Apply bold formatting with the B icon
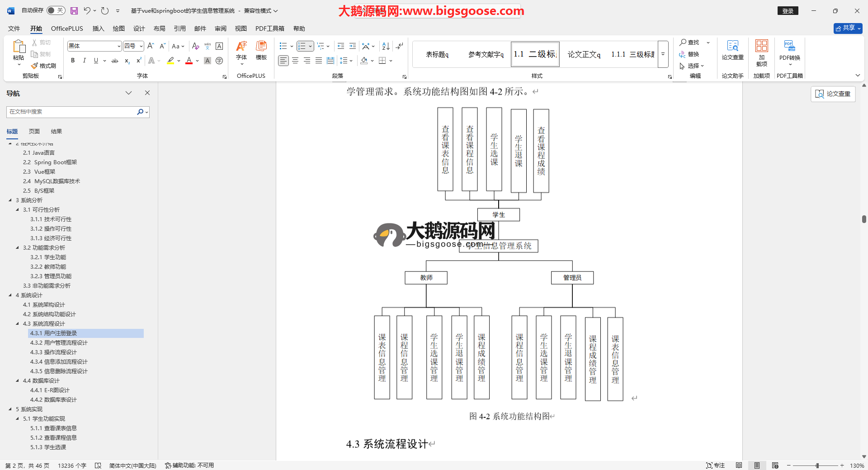 [x=73, y=61]
